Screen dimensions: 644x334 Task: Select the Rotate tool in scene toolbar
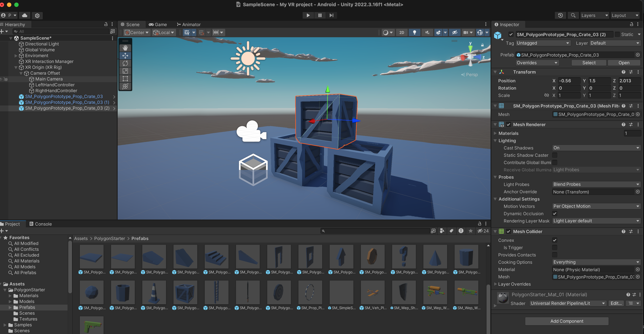tap(125, 63)
